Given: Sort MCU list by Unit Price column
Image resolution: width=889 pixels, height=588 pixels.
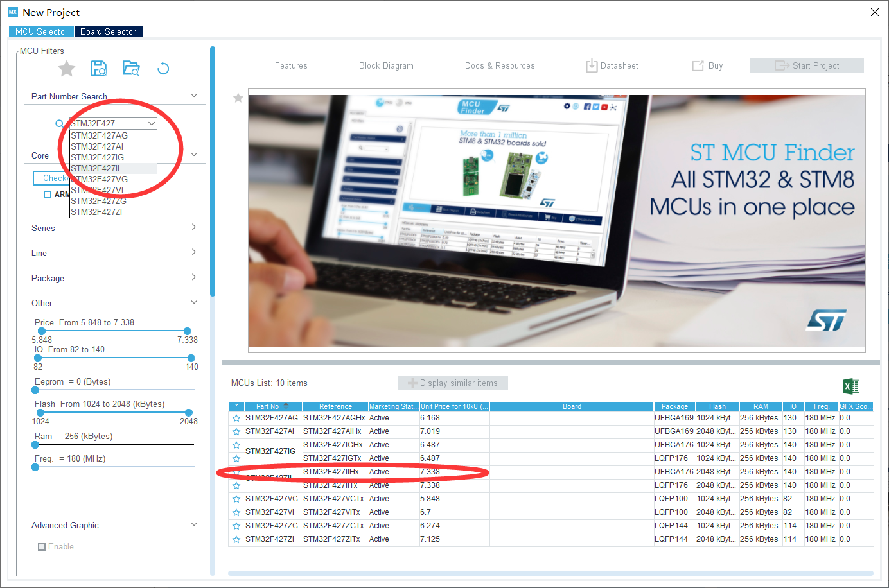Looking at the screenshot, I should click(454, 406).
